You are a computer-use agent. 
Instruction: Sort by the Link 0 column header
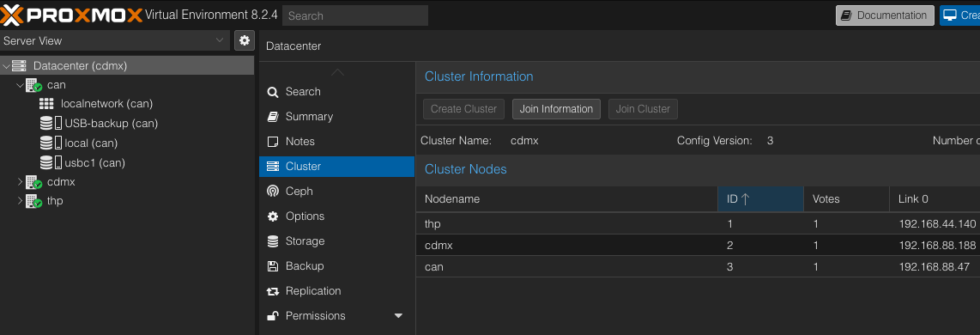(x=935, y=199)
